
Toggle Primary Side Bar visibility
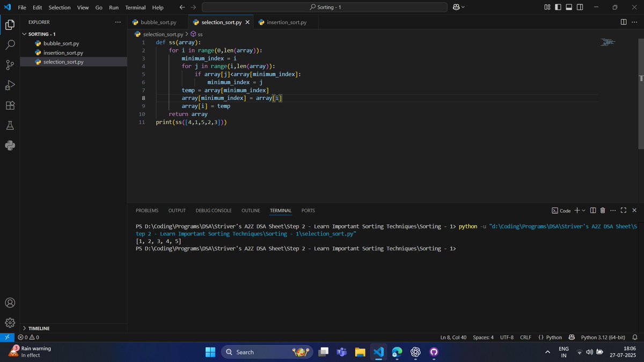click(x=558, y=7)
